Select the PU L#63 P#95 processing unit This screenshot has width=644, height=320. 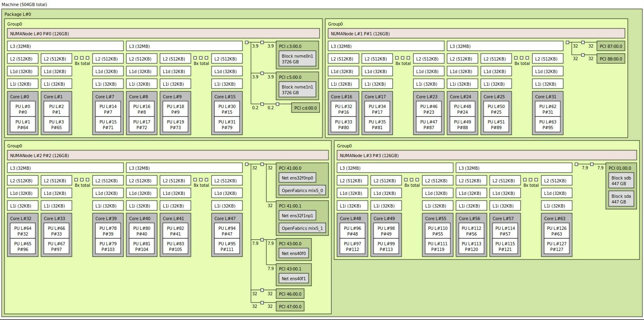point(547,125)
